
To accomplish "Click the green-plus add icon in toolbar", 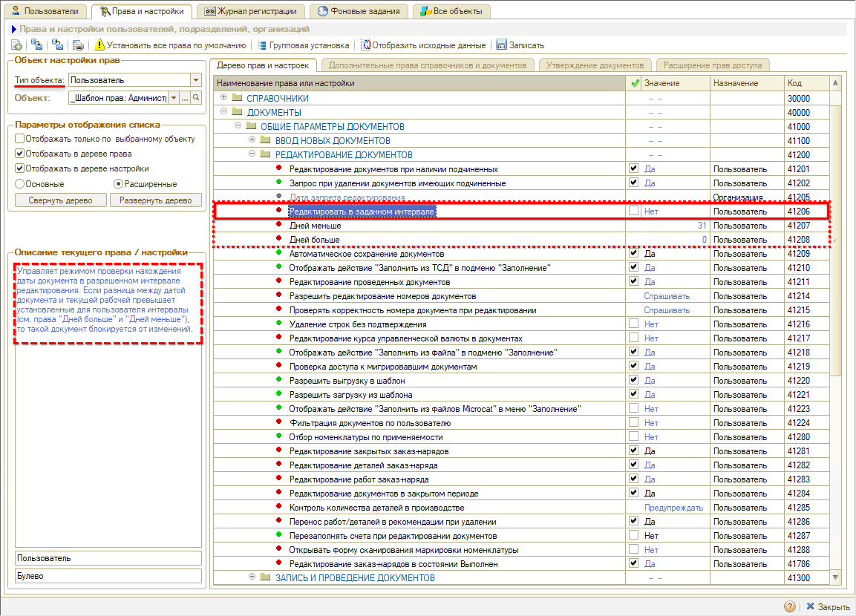I will [16, 45].
